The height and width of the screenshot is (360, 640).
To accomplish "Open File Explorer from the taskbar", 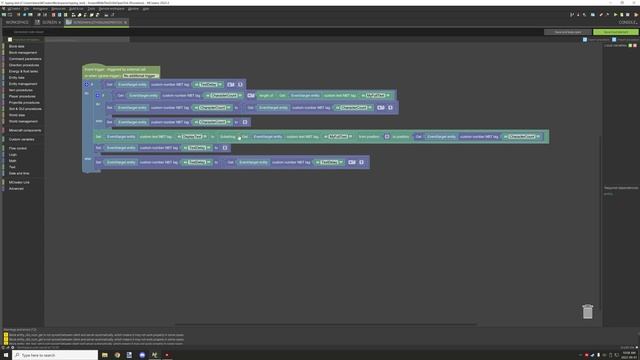I will coord(104,355).
